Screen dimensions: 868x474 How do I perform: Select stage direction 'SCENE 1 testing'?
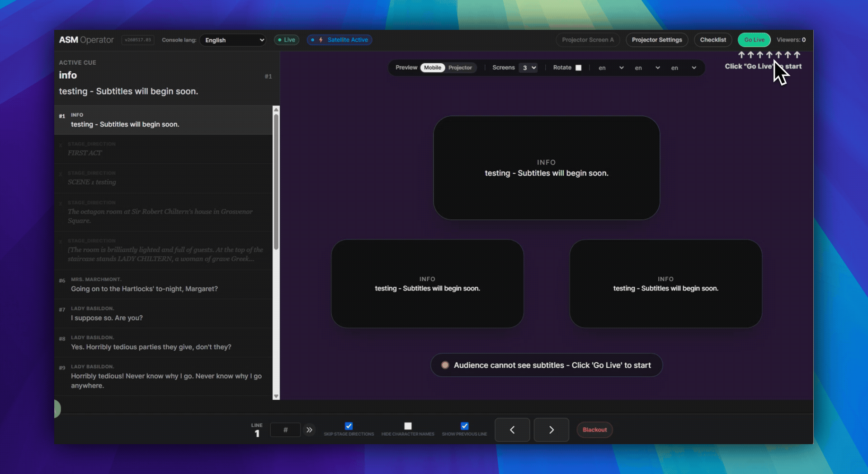(x=163, y=178)
